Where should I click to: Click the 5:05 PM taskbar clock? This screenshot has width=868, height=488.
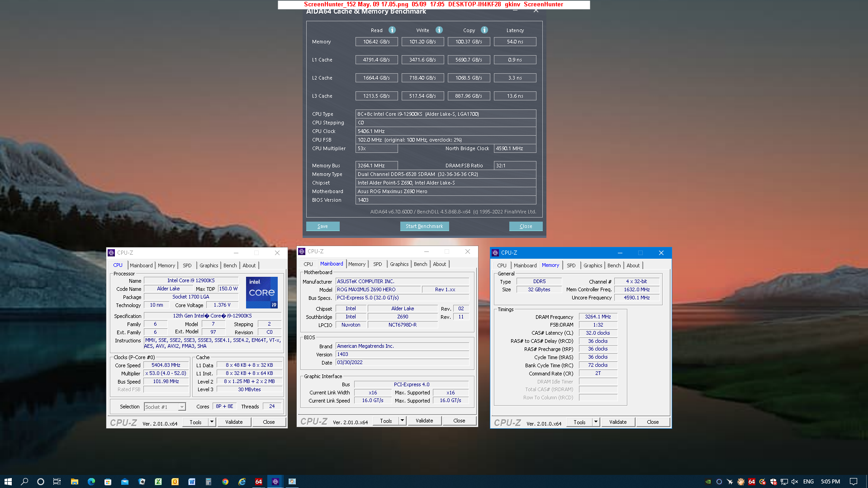click(x=830, y=482)
